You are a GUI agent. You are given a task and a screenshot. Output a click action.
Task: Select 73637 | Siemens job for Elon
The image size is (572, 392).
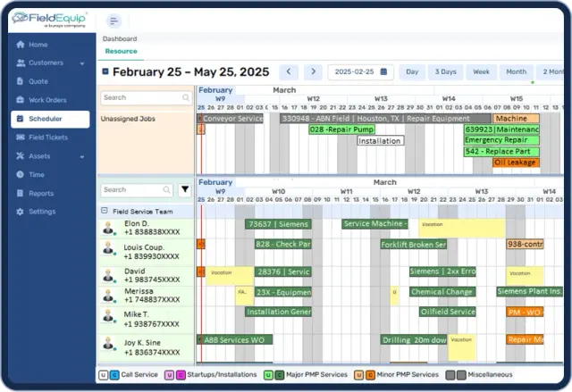pyautogui.click(x=278, y=224)
